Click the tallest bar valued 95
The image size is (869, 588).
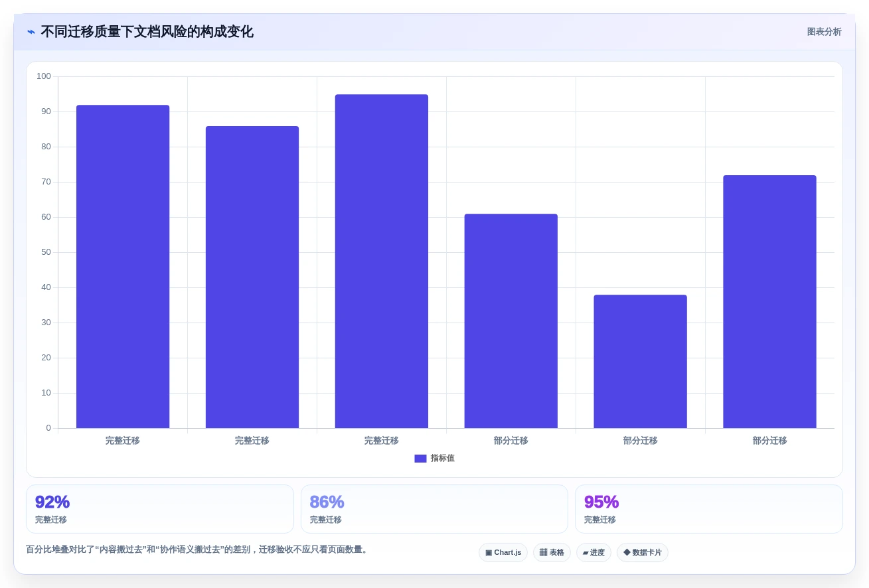click(382, 261)
